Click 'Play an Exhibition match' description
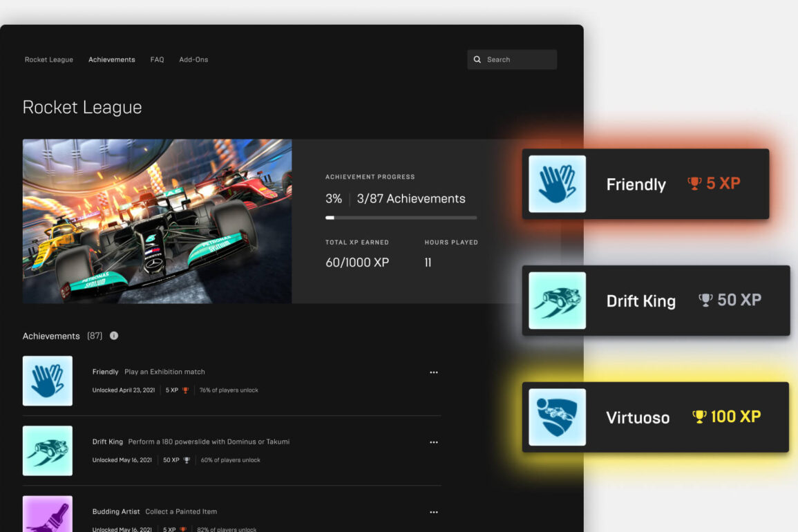Viewport: 798px width, 532px height. (x=164, y=372)
